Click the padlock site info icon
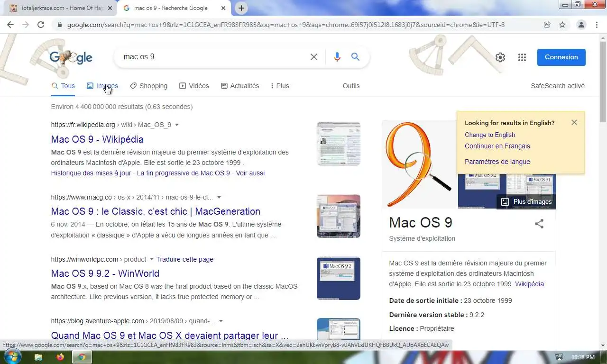Viewport: 607px width, 364px height. (x=59, y=25)
